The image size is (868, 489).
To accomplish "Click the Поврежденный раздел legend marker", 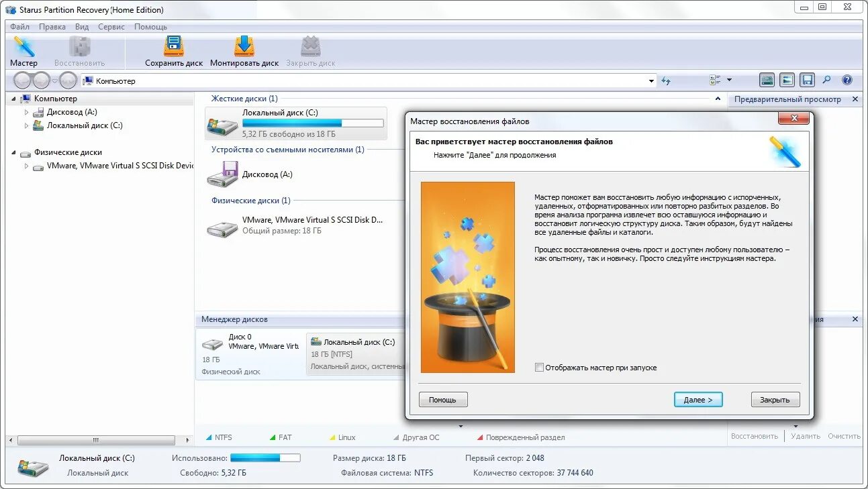I will click(480, 437).
